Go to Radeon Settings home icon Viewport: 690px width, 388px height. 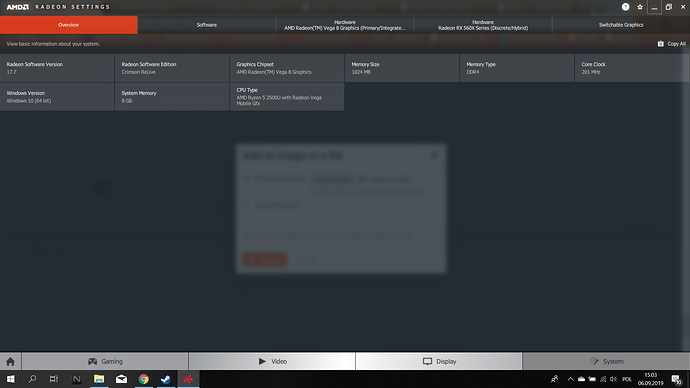pyautogui.click(x=11, y=362)
